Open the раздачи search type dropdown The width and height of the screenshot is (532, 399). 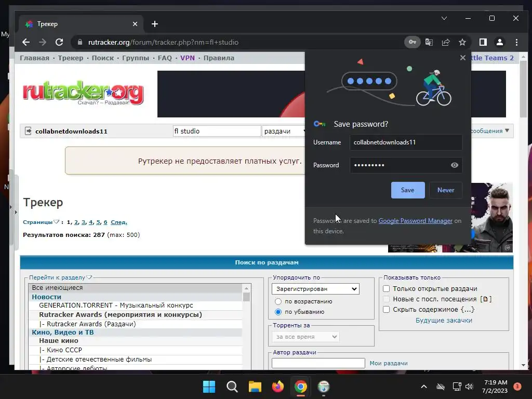tap(283, 131)
